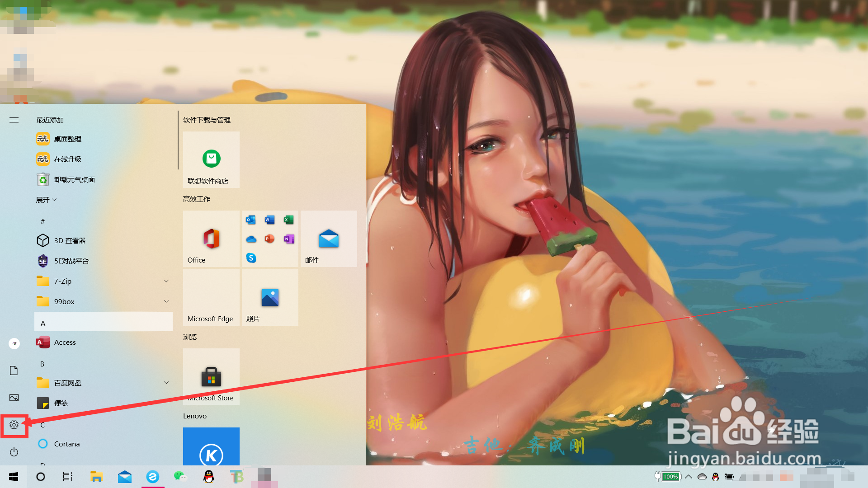Open Cortana from the app list
The width and height of the screenshot is (868, 488).
point(67,444)
